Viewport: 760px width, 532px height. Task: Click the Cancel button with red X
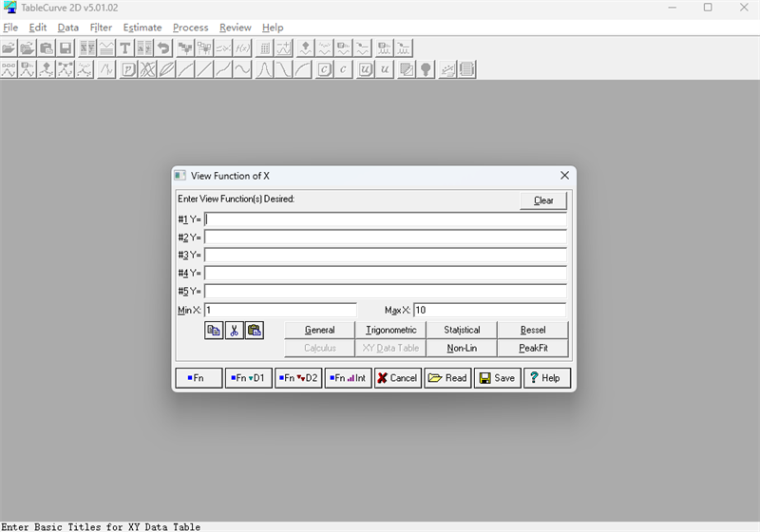(398, 378)
